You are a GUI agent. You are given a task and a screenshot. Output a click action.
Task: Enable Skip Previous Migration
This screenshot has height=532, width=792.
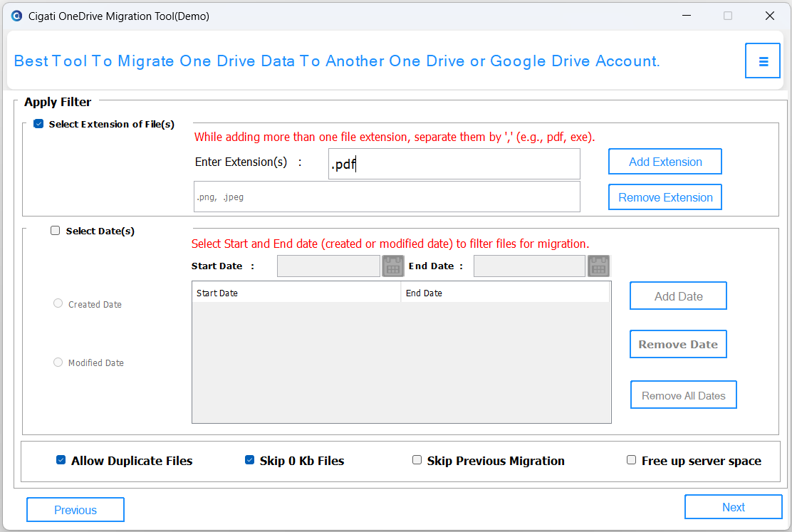tap(417, 460)
